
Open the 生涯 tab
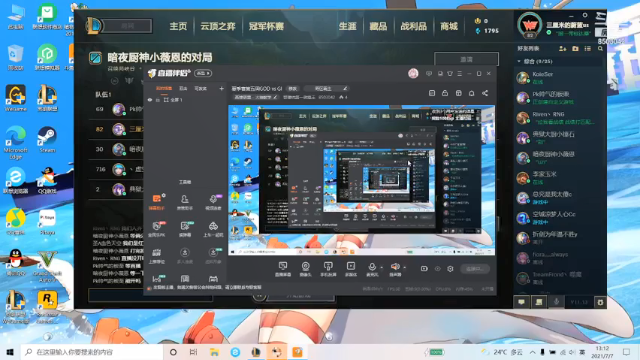point(347,27)
